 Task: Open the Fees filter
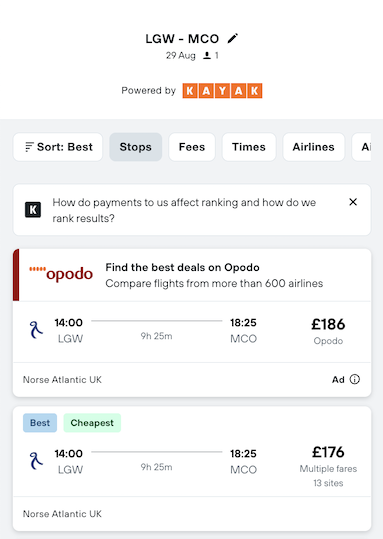point(192,147)
